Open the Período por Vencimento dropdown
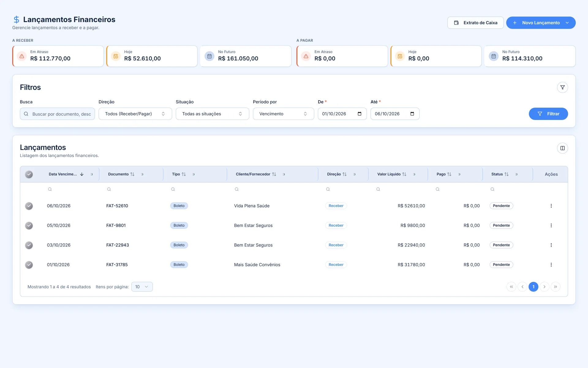 (x=283, y=114)
